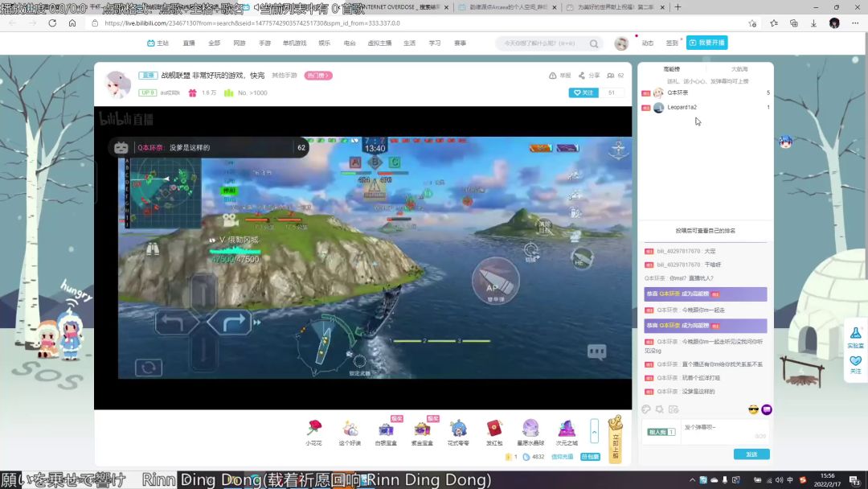Open the 包裹 bag button
This screenshot has width=868, height=489.
tap(590, 457)
